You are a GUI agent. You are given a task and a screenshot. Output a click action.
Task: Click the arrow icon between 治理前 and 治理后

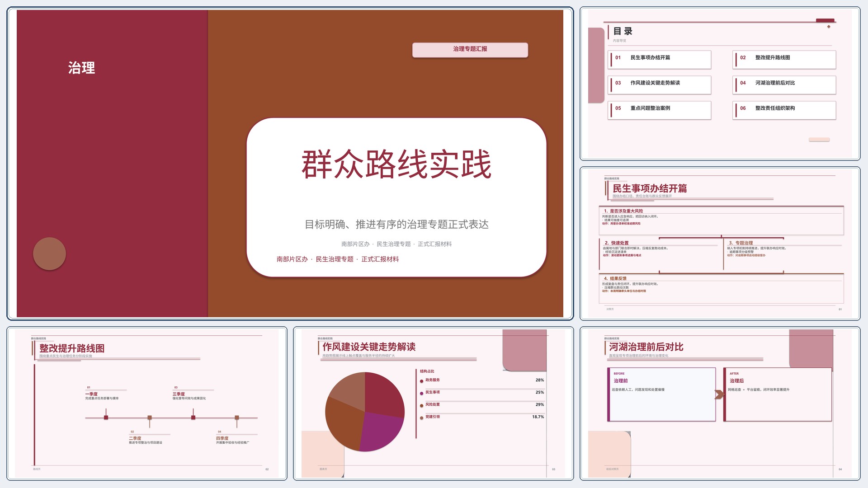click(x=719, y=394)
